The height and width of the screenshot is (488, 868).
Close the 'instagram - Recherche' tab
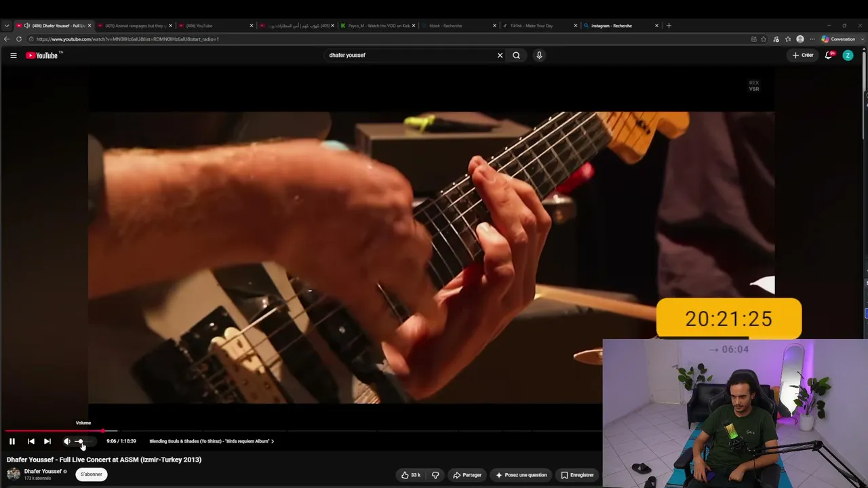pyautogui.click(x=656, y=26)
